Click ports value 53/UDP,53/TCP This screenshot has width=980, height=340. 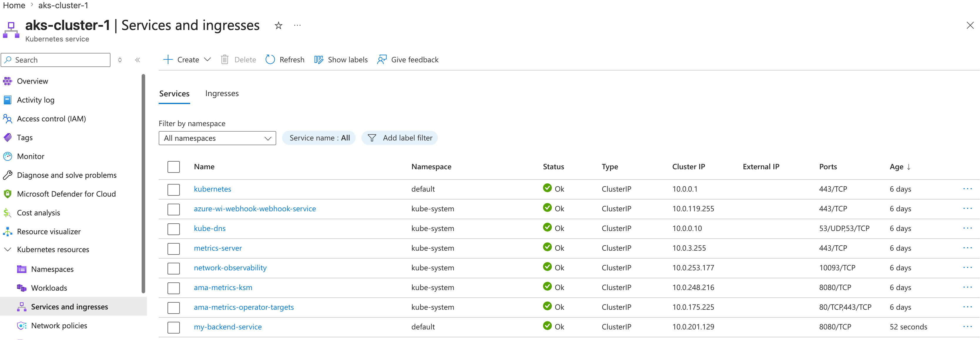pyautogui.click(x=844, y=229)
